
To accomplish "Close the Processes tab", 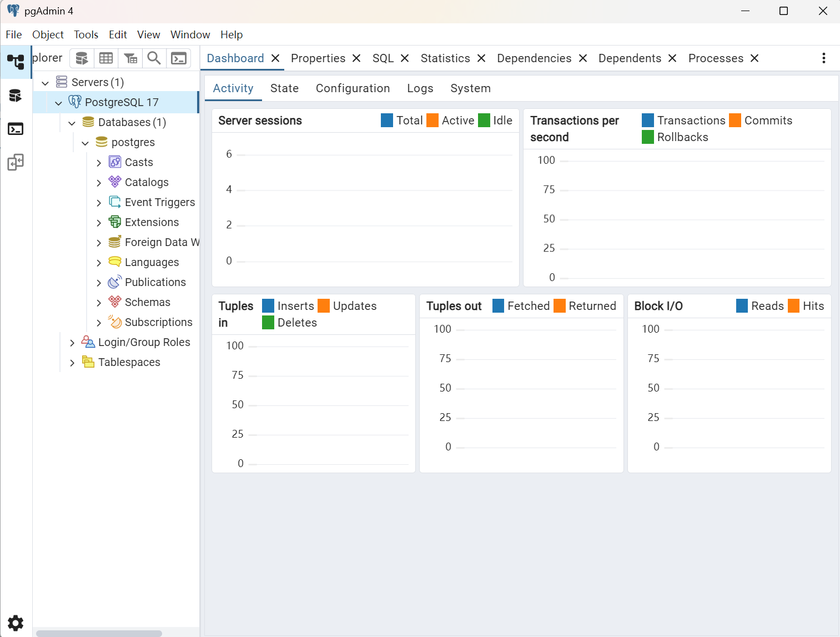I will click(755, 58).
